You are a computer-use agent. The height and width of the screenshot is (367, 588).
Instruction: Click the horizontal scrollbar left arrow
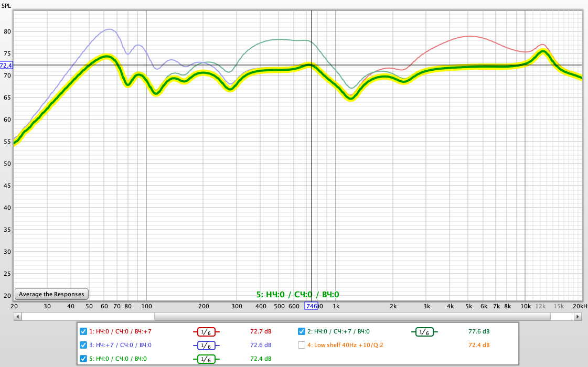pos(17,317)
